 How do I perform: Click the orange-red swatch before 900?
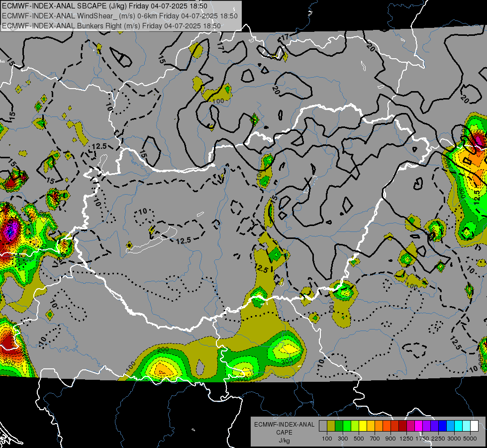click(x=387, y=426)
